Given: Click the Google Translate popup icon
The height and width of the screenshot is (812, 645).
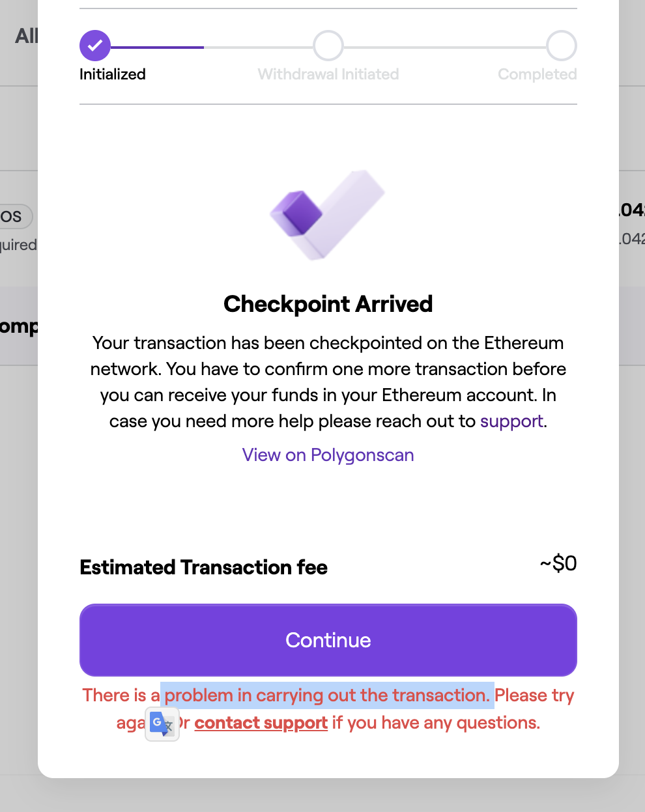Looking at the screenshot, I should tap(162, 724).
